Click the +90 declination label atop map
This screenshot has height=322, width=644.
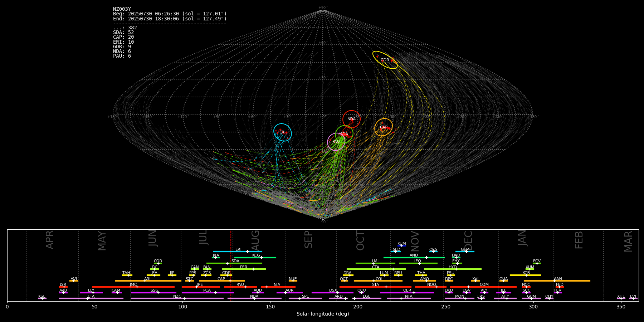[322, 8]
